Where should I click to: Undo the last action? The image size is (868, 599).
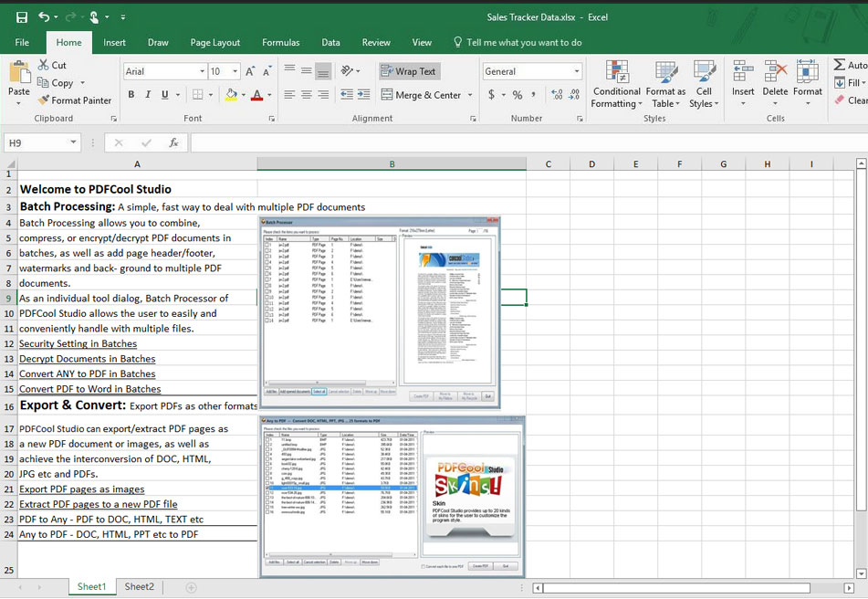[x=44, y=17]
